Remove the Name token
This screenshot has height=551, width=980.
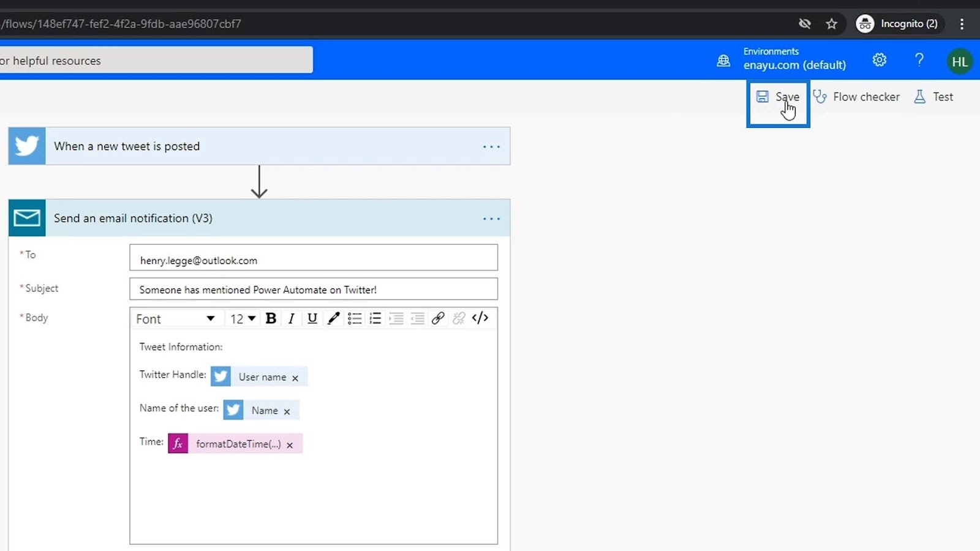[287, 411]
